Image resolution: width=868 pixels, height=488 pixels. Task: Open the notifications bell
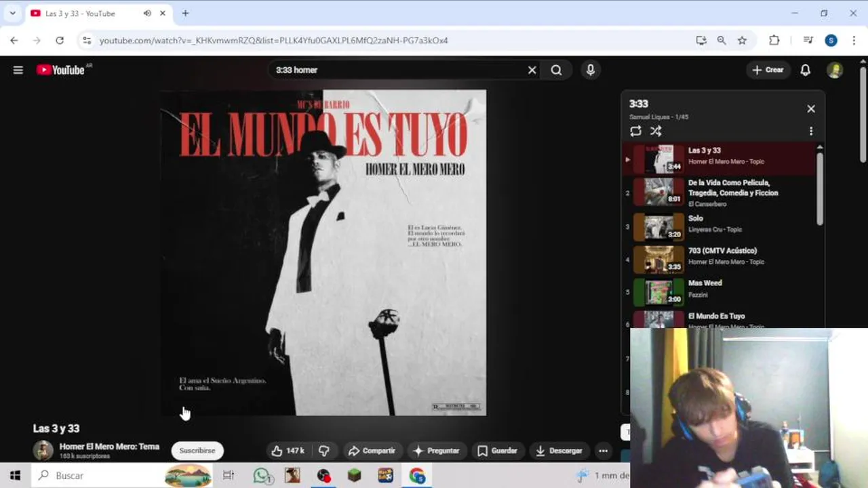pyautogui.click(x=806, y=70)
